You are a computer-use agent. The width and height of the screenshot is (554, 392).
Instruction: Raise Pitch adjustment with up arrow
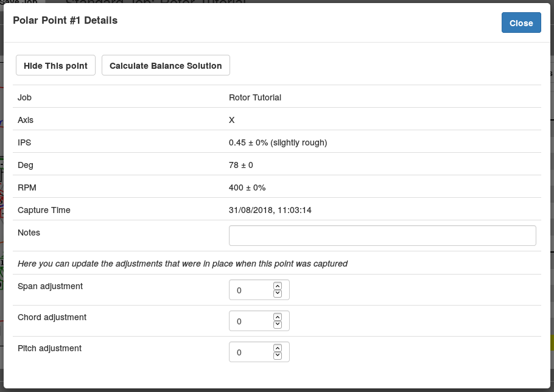(x=278, y=348)
